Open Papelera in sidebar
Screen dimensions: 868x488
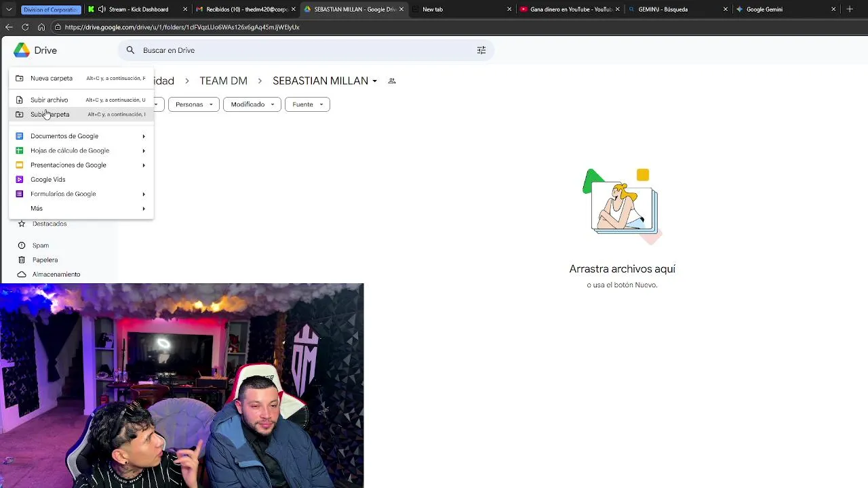tap(45, 260)
